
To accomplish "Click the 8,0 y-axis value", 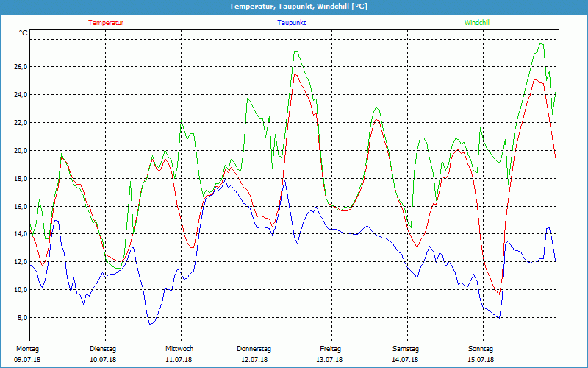I will (x=23, y=318).
